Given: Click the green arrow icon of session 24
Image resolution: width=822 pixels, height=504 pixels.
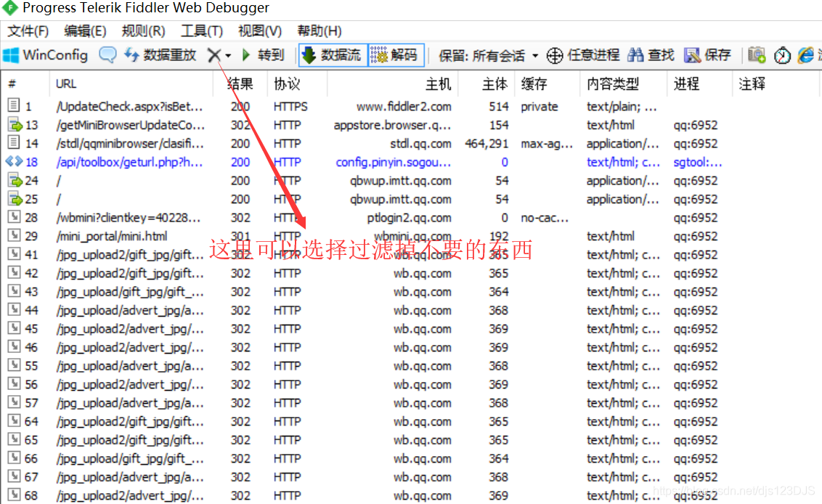Looking at the screenshot, I should pyautogui.click(x=15, y=180).
